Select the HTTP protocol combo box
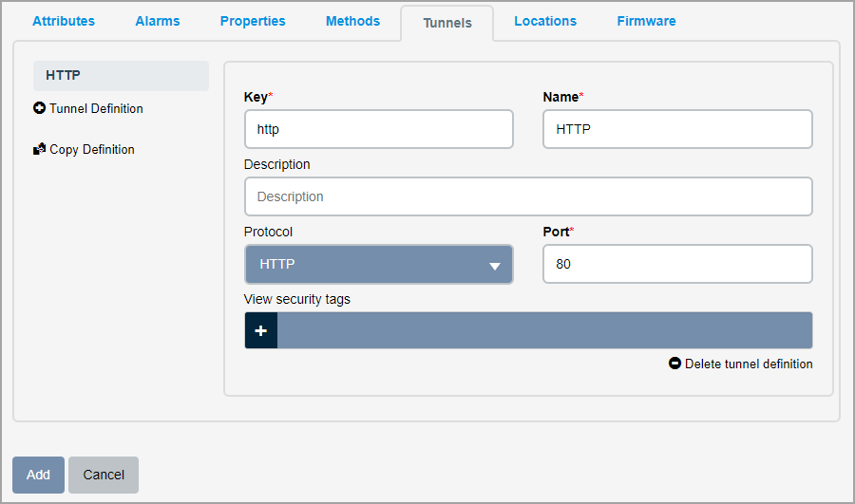The height and width of the screenshot is (504, 855). click(x=379, y=264)
